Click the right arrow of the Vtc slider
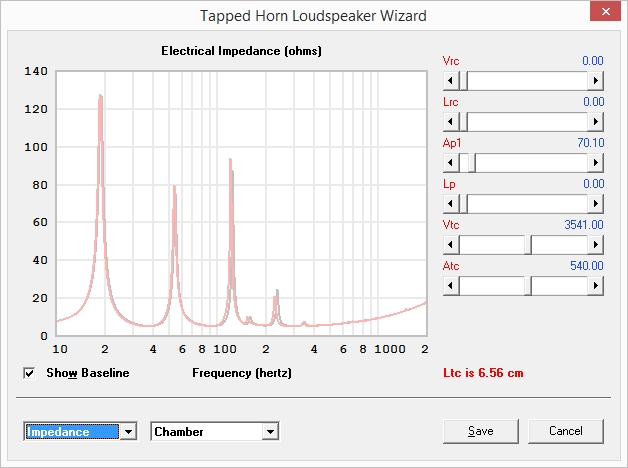Image resolution: width=628 pixels, height=468 pixels. pyautogui.click(x=596, y=244)
